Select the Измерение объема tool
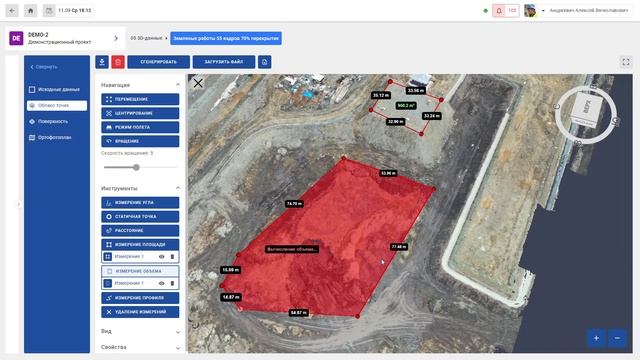 pos(140,271)
